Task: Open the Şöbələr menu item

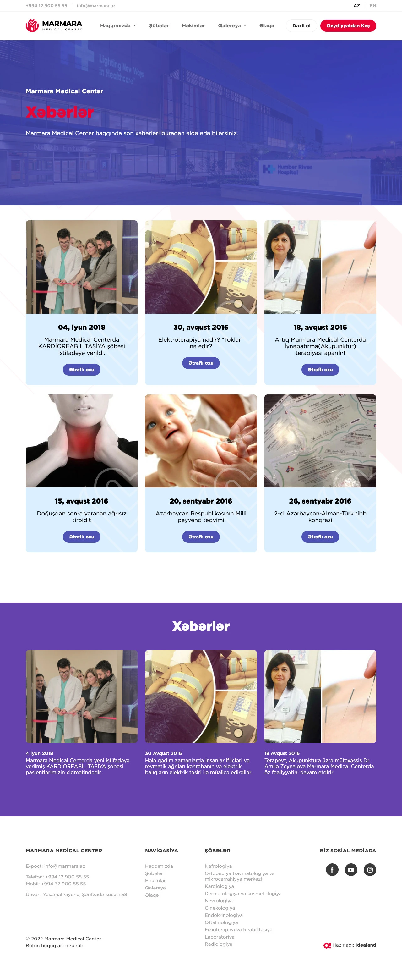Action: pos(159,25)
